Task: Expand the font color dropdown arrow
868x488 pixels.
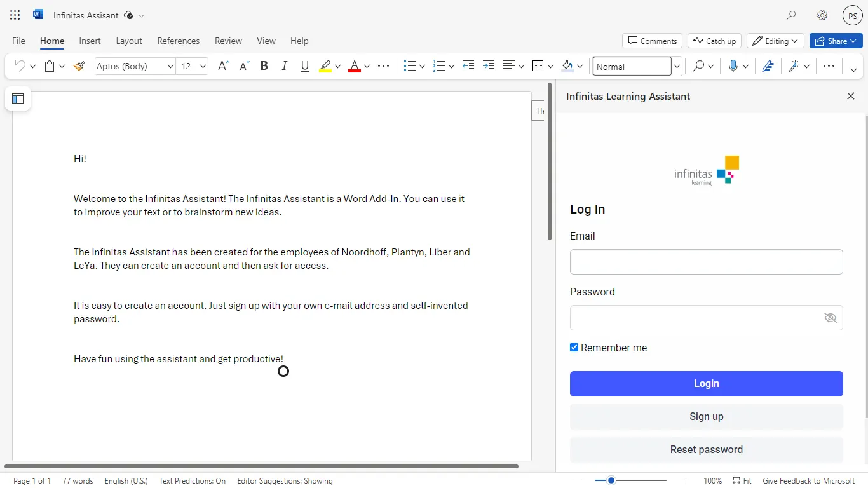Action: click(367, 66)
